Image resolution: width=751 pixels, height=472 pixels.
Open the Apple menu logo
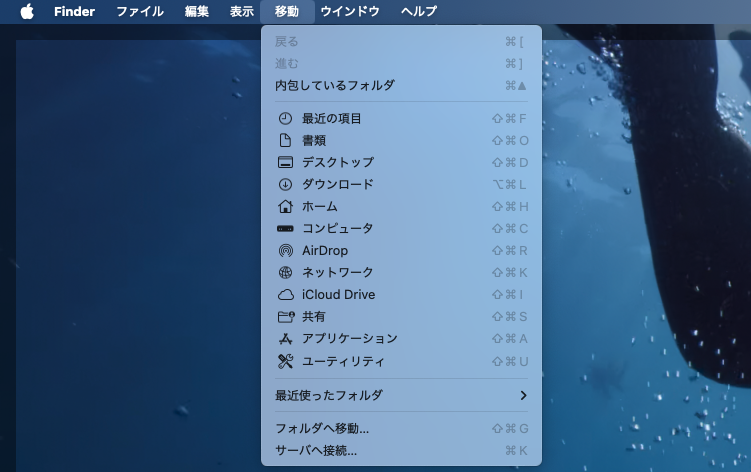27,12
